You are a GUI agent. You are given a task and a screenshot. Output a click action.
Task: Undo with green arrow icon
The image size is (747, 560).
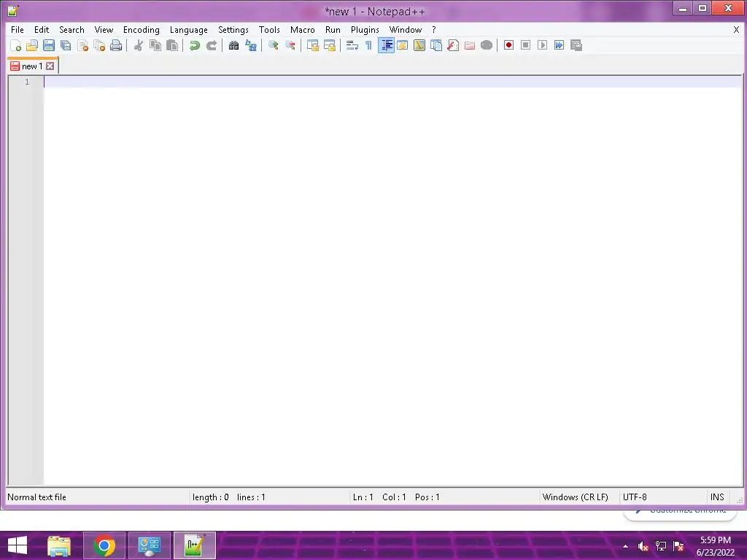click(194, 45)
